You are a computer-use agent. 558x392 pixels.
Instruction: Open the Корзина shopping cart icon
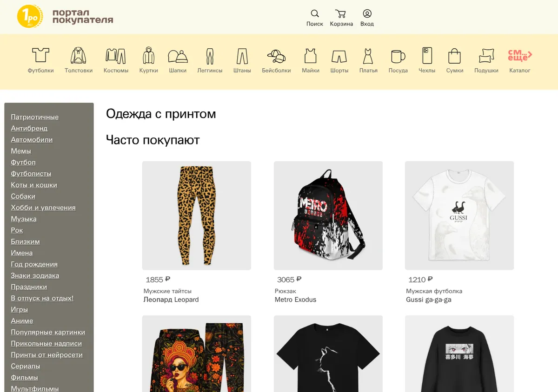[x=341, y=13]
